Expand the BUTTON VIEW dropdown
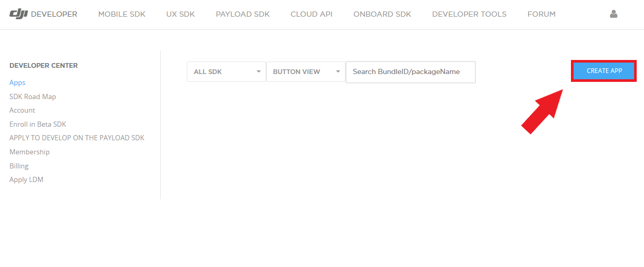The height and width of the screenshot is (267, 644). (x=306, y=71)
